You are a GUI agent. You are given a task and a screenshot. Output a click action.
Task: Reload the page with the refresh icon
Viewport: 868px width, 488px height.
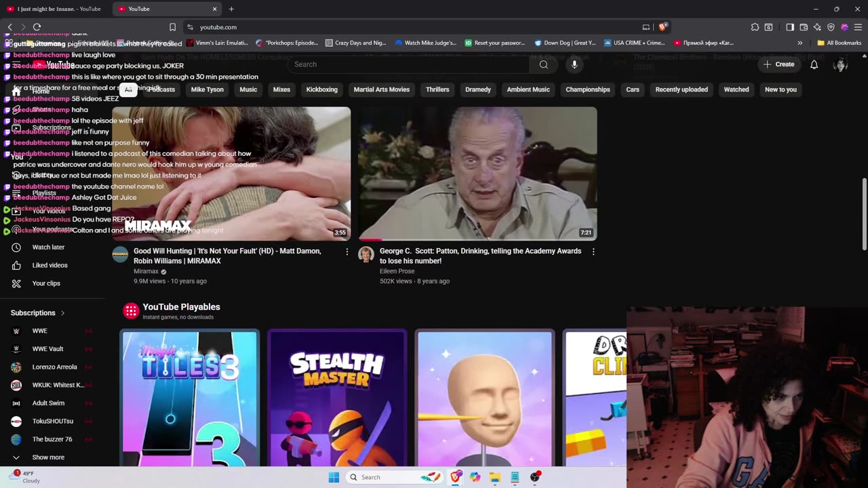[x=37, y=27]
